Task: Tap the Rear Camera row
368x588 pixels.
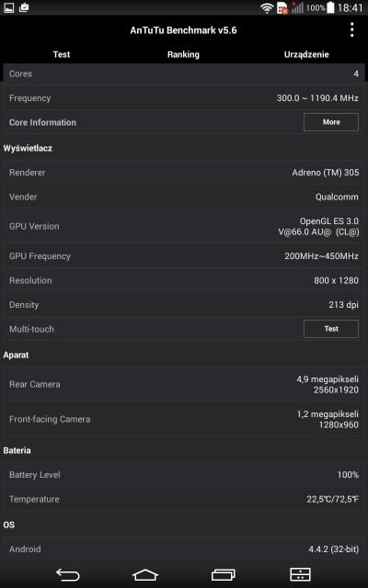Action: coord(184,384)
